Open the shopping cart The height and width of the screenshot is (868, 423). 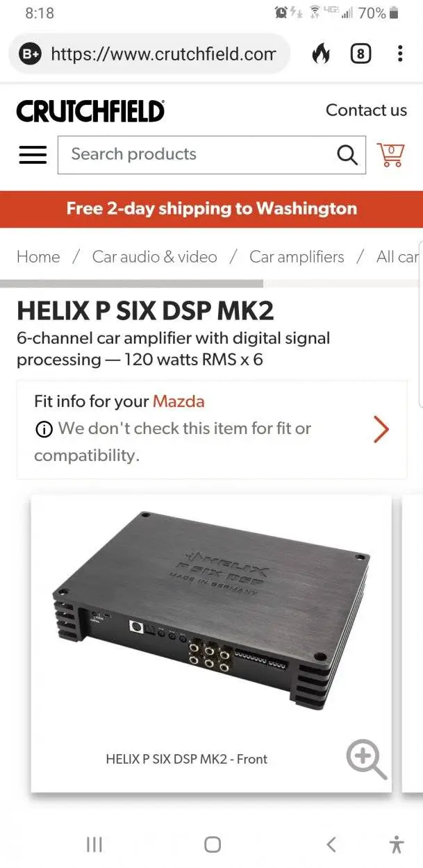click(390, 154)
